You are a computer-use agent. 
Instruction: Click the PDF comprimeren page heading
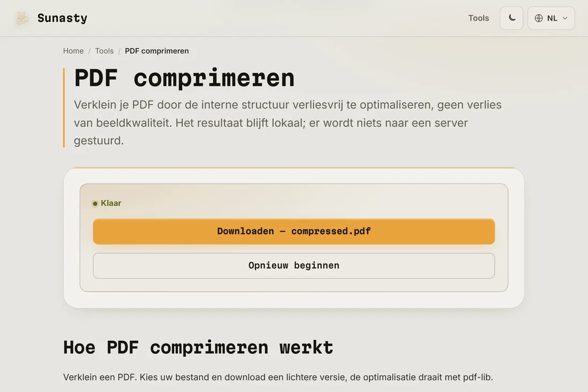click(x=184, y=78)
